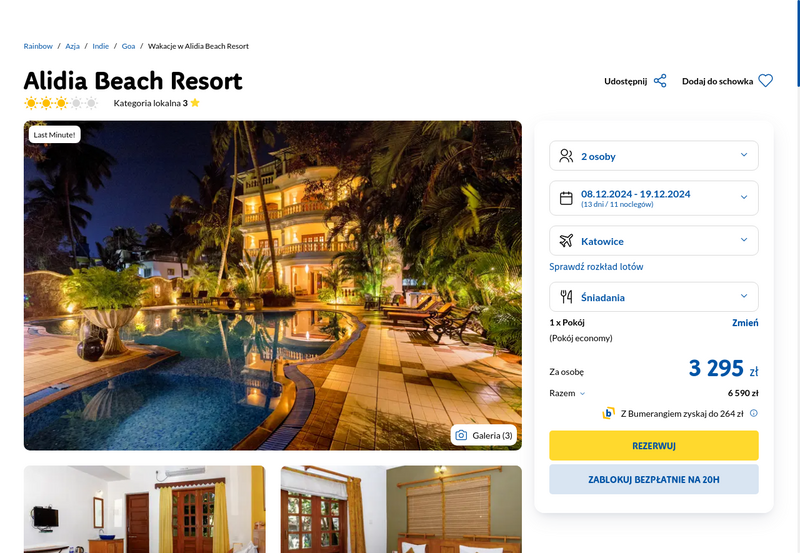Open the main resort pool photo
Screen dimensions: 800x553
pos(272,285)
